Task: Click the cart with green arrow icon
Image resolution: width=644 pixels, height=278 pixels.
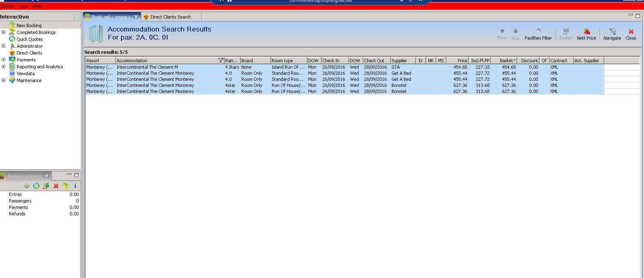Action: click(x=46, y=186)
